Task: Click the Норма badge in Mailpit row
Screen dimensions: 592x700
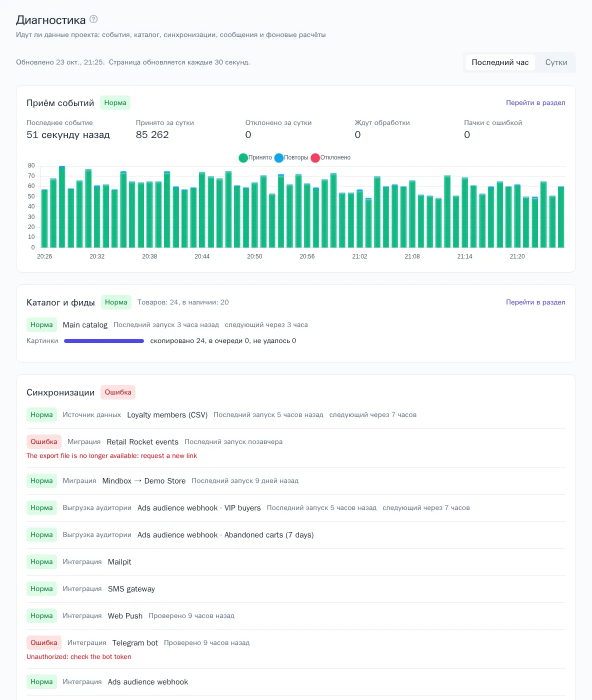Action: tap(41, 561)
